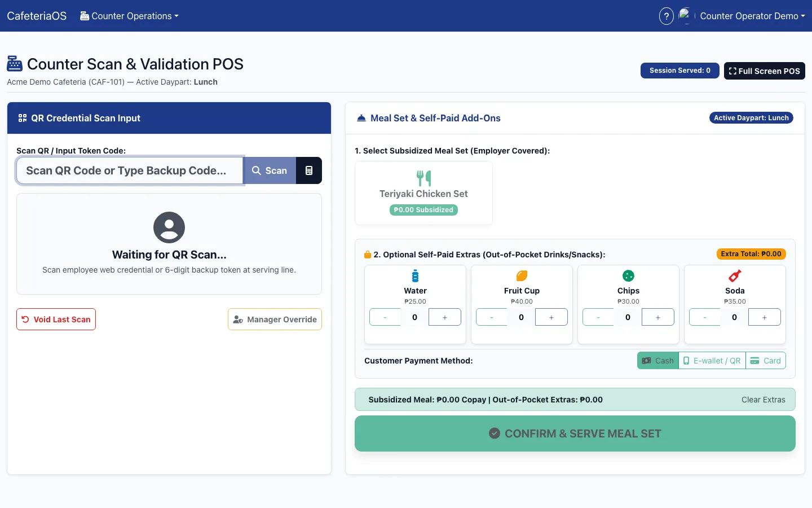Image resolution: width=812 pixels, height=508 pixels.
Task: Enter Full Screen POS mode
Action: pyautogui.click(x=765, y=71)
